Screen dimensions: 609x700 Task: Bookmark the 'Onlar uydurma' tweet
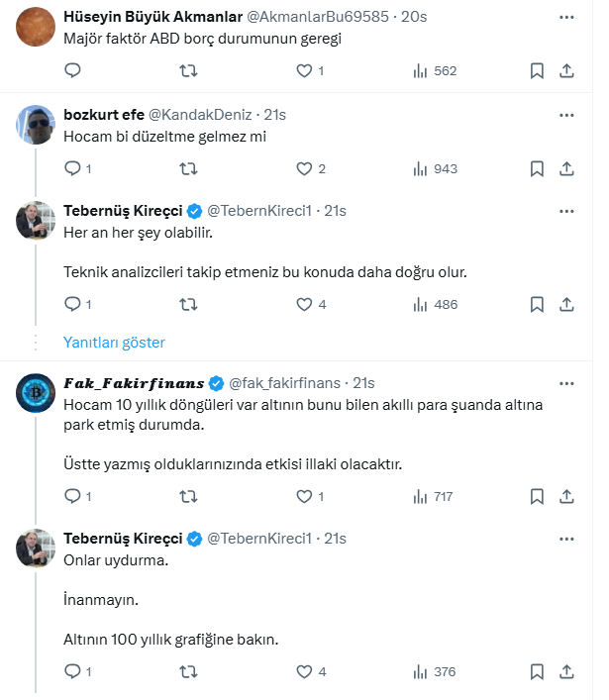pos(537,671)
